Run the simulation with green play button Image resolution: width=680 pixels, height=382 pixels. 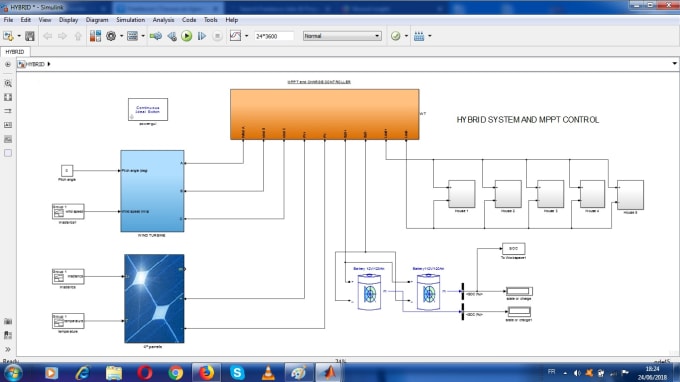187,36
